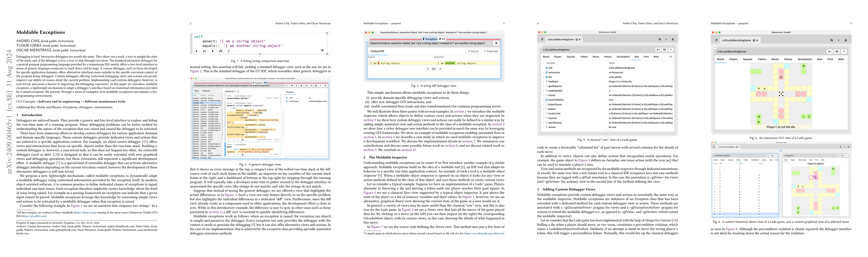Expand the announcer row in Fig. 4
The height and width of the screenshot is (257, 868).
544,72
